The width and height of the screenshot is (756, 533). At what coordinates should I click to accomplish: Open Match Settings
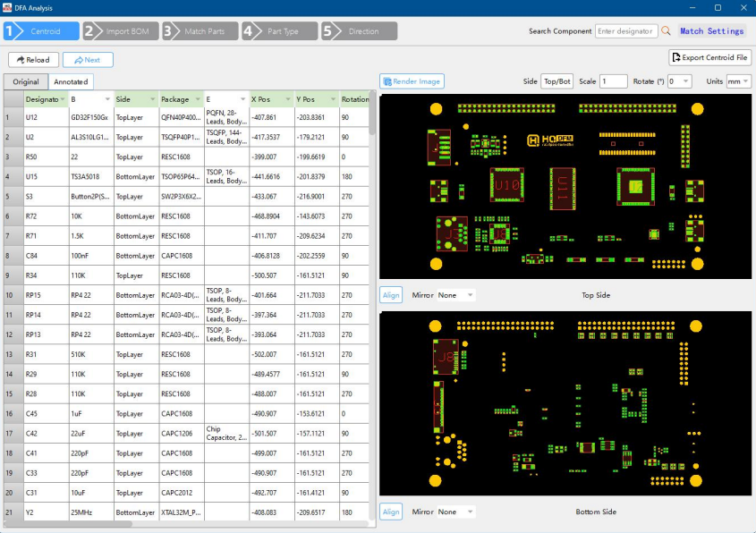tap(711, 31)
